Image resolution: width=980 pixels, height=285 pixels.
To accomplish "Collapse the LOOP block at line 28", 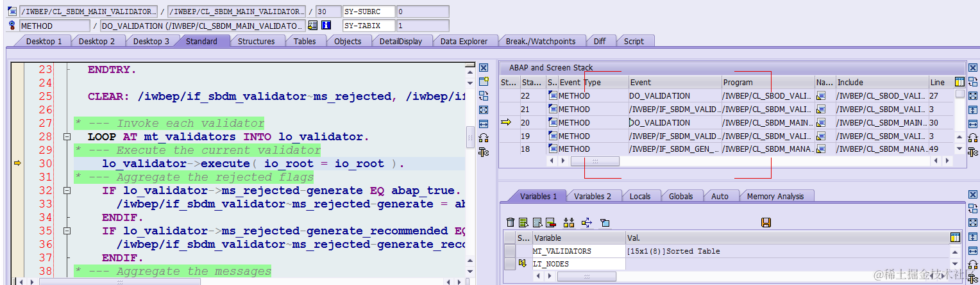I will [x=66, y=137].
